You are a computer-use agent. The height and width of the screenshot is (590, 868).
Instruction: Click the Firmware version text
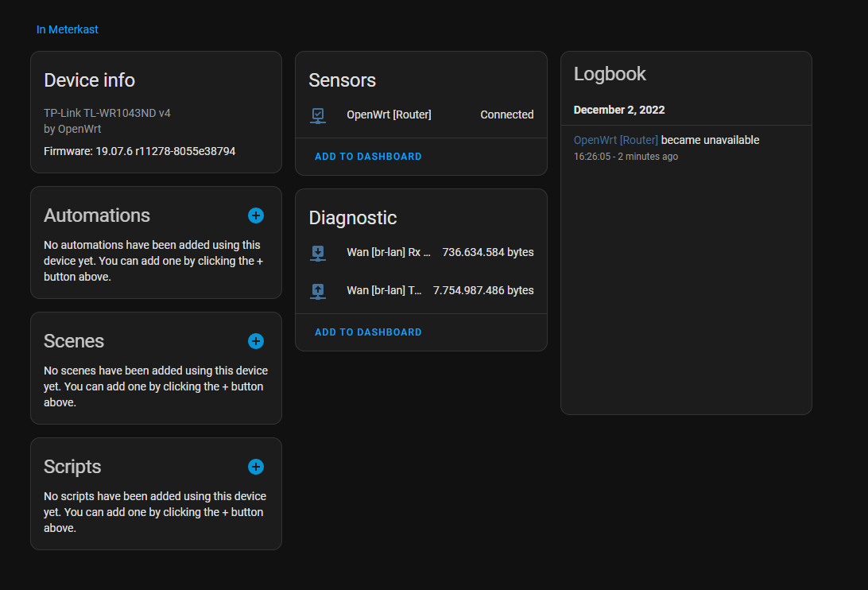(x=140, y=151)
